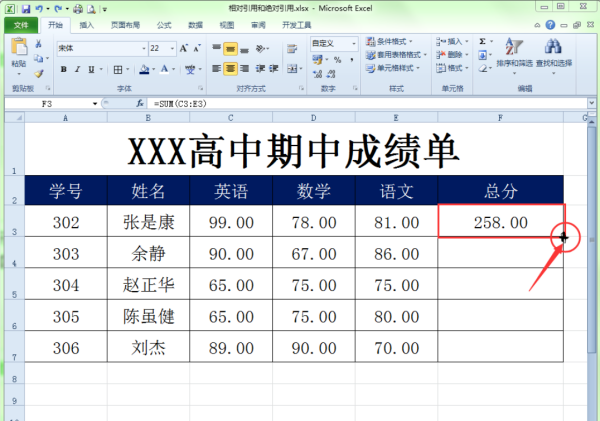Select cell F3 containing 258.00

point(500,221)
